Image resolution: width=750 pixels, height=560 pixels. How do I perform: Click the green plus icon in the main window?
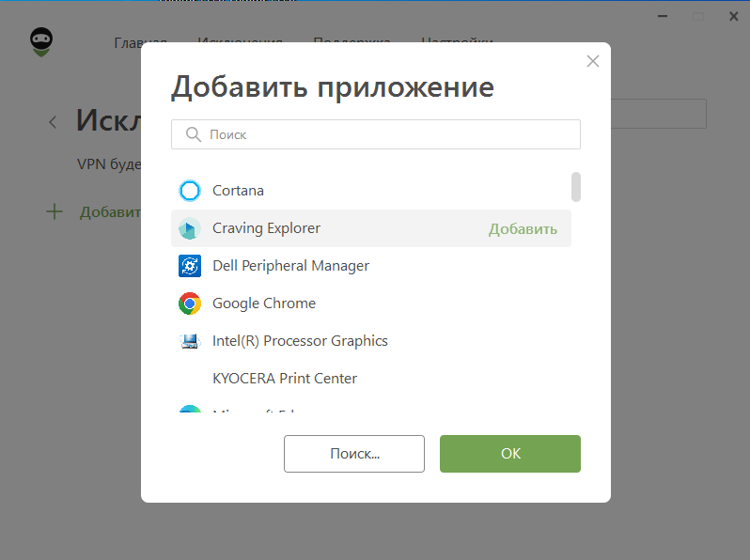coord(55,211)
